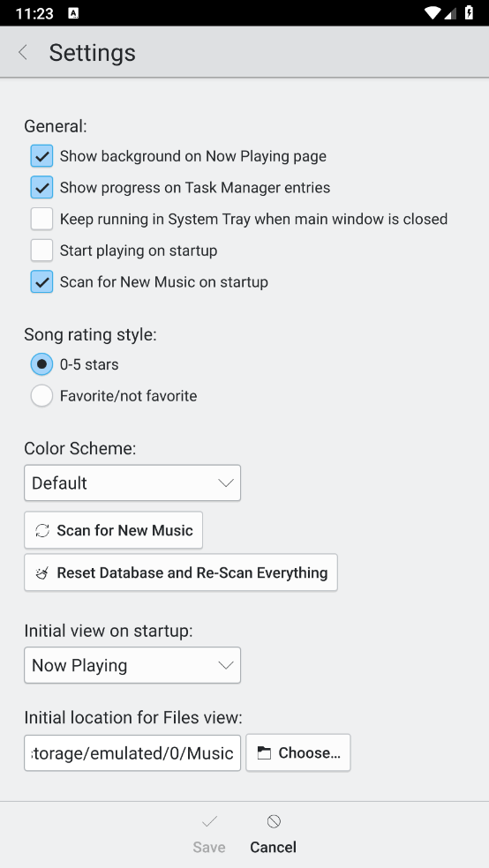Tap the back arrow beside Settings
The width and height of the screenshot is (489, 868).
(x=23, y=53)
